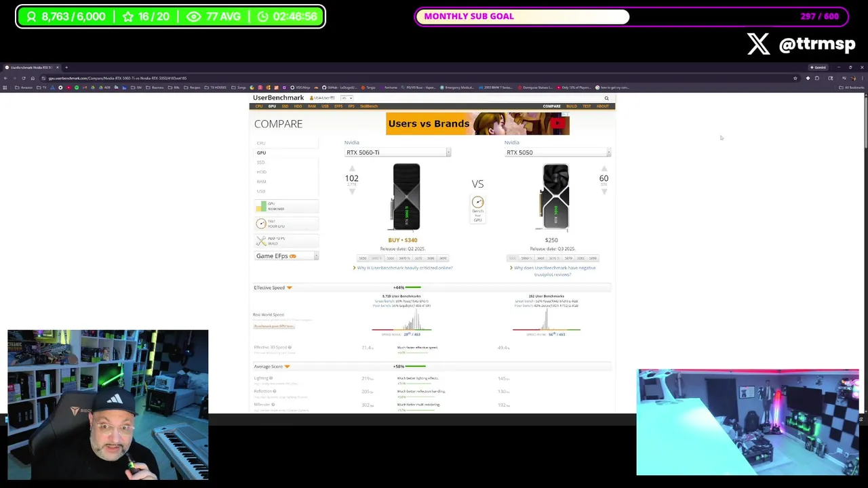The image size is (868, 488).
Task: Click the Users vs Brands banner
Action: coord(477,123)
